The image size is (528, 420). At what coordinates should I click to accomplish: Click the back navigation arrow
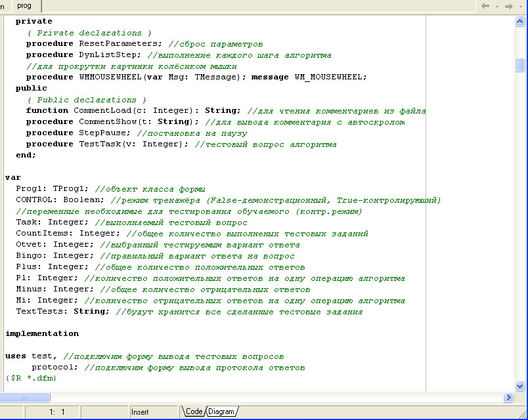pyautogui.click(x=486, y=6)
